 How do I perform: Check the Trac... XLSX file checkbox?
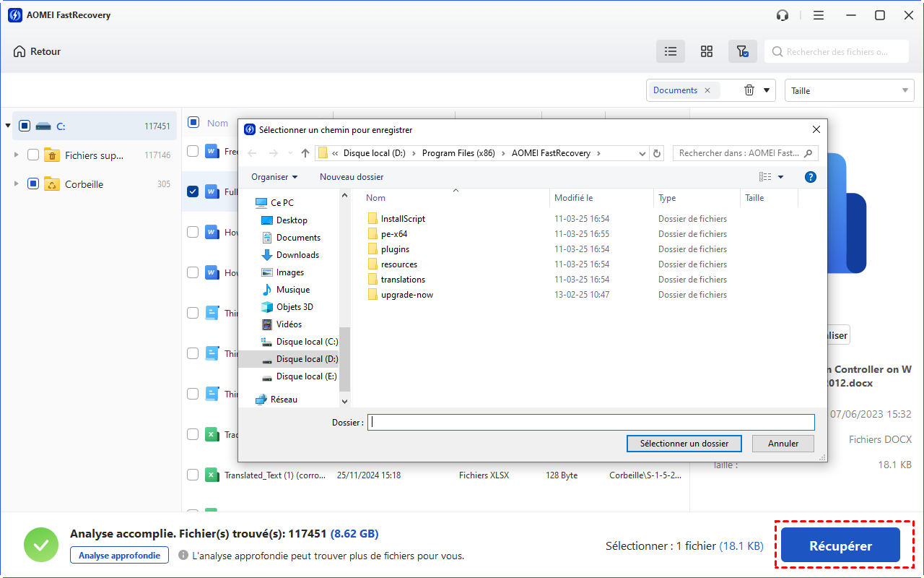click(x=193, y=434)
